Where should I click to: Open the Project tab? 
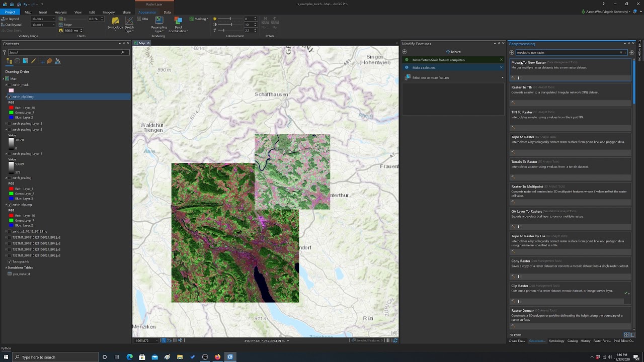10,12
